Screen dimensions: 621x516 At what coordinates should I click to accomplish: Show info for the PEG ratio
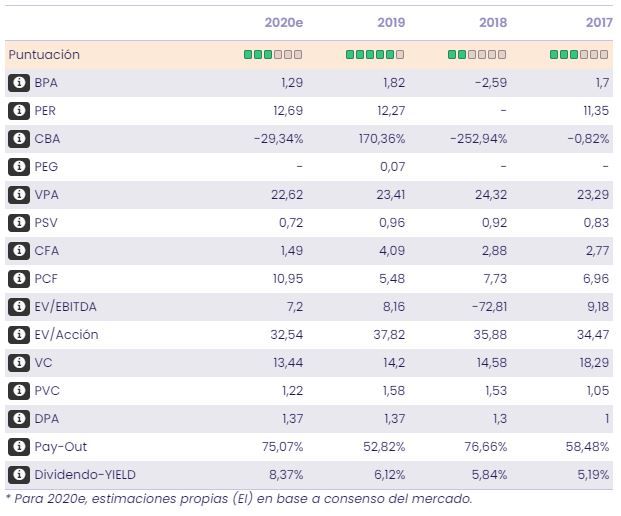[18, 167]
